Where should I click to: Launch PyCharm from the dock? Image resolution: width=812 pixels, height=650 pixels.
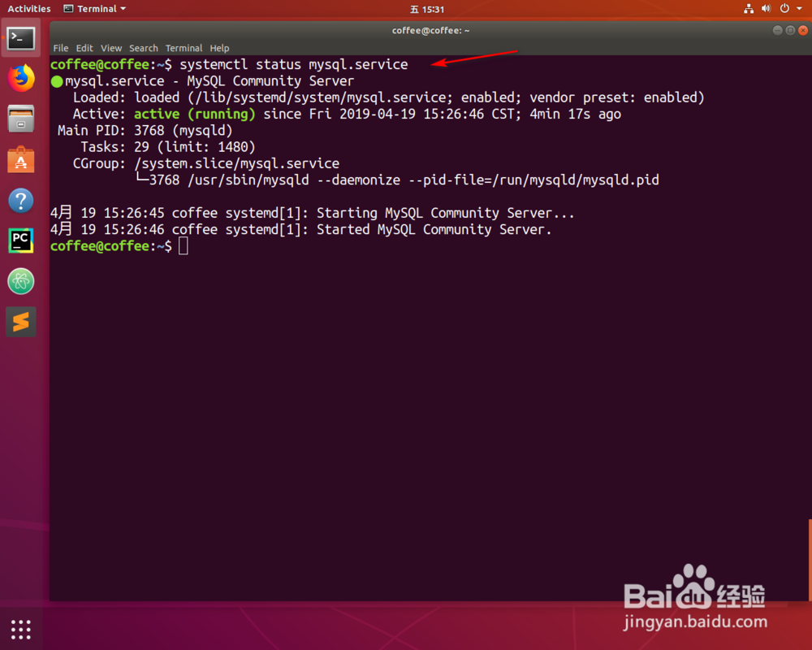tap(20, 240)
